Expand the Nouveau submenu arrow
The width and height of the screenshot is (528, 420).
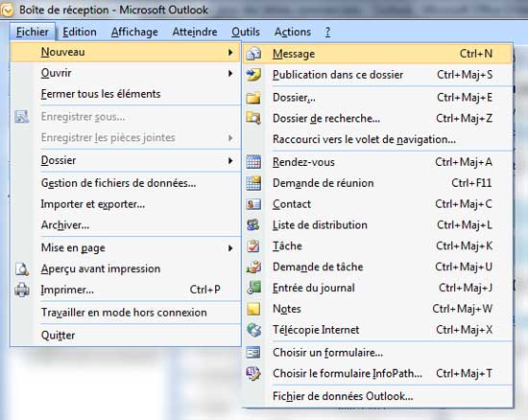pyautogui.click(x=230, y=52)
